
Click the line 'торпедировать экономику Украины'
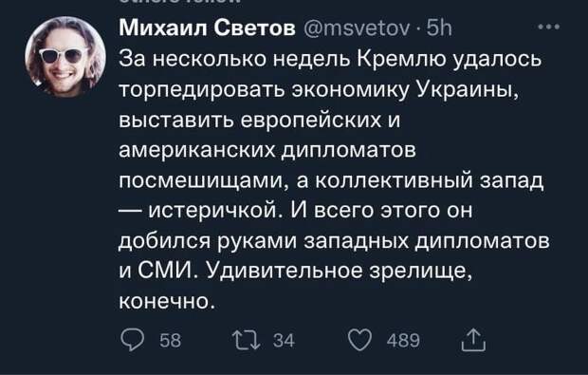pyautogui.click(x=319, y=90)
